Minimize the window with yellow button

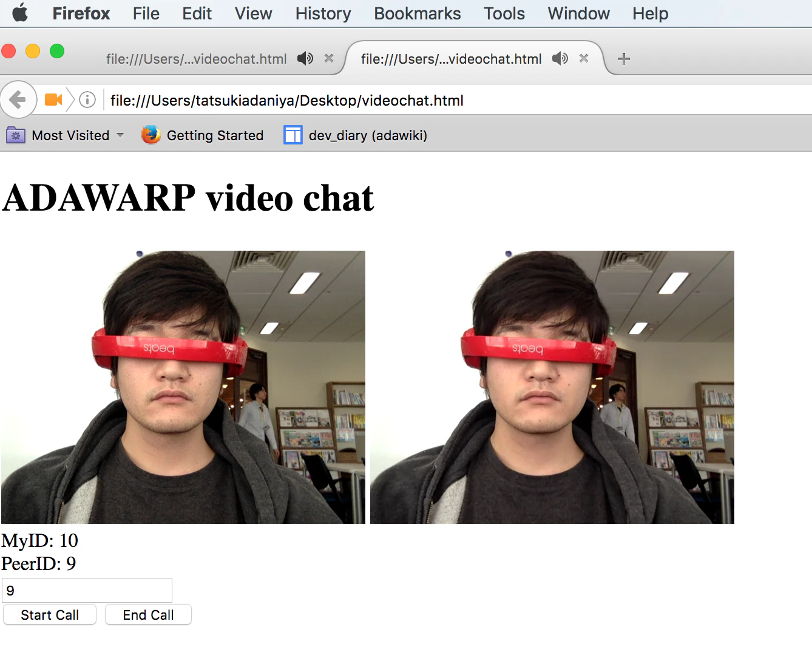coord(33,51)
